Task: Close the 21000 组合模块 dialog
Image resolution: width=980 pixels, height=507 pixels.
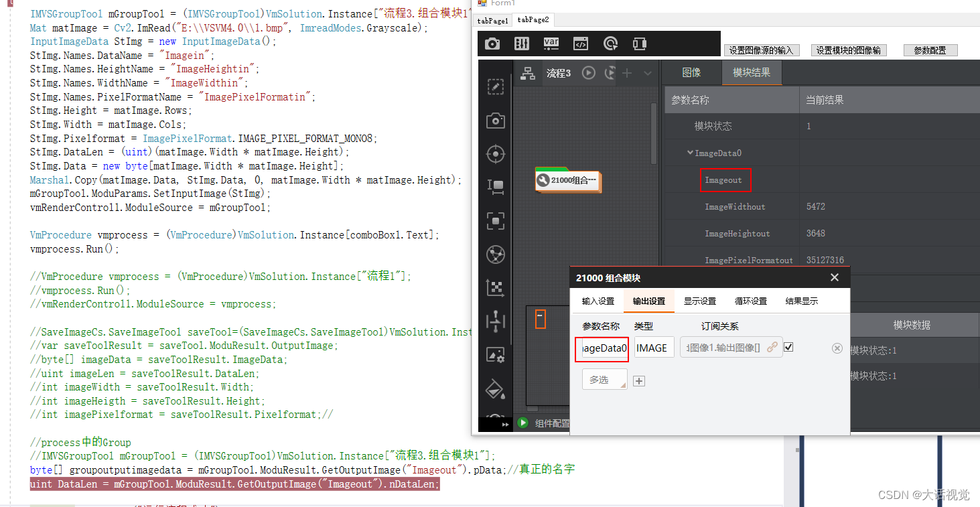Action: click(834, 277)
